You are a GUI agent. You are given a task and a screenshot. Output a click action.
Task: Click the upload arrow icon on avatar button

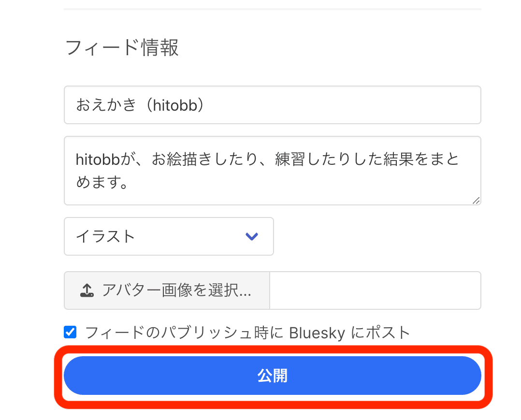[x=87, y=290]
